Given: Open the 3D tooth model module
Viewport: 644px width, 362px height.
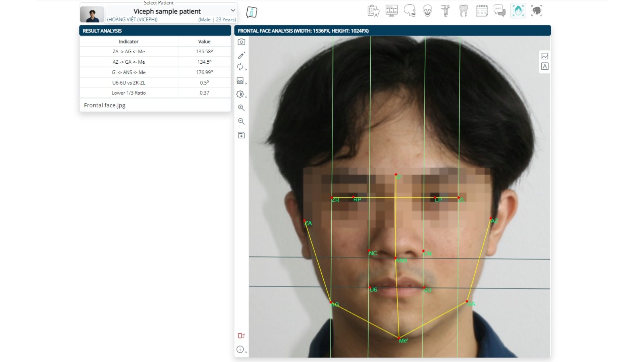Looking at the screenshot, I should coord(464,11).
